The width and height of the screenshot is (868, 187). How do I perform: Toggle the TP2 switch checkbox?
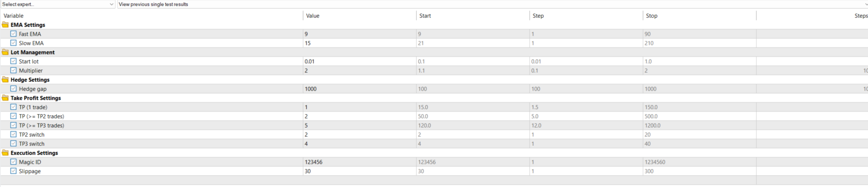pos(13,134)
